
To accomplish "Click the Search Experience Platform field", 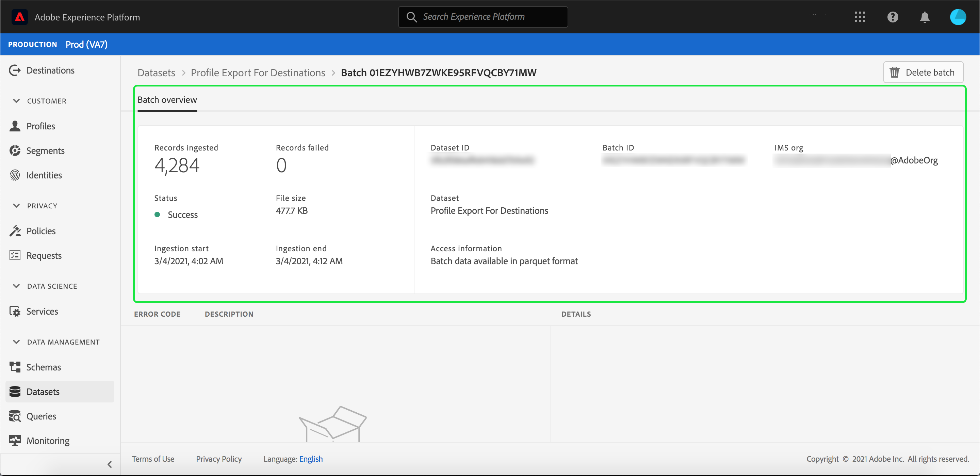I will (483, 17).
